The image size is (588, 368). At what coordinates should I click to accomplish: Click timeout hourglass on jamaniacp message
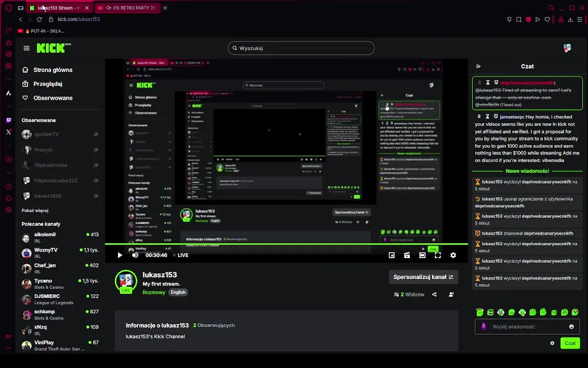[487, 117]
